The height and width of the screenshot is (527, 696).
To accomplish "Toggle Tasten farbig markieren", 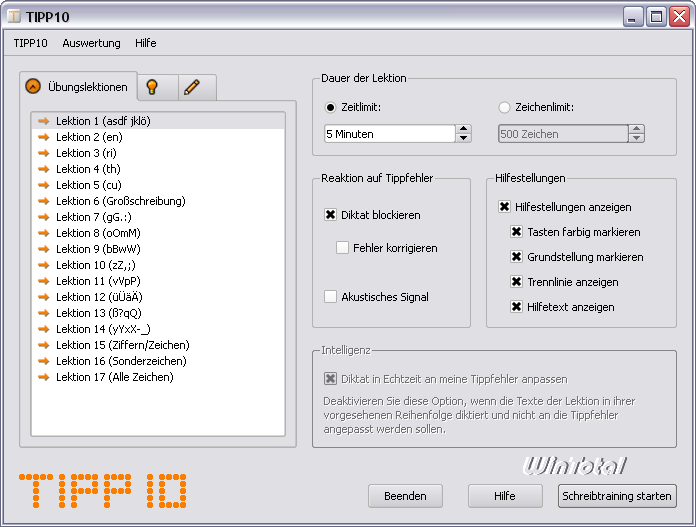I will coord(516,232).
